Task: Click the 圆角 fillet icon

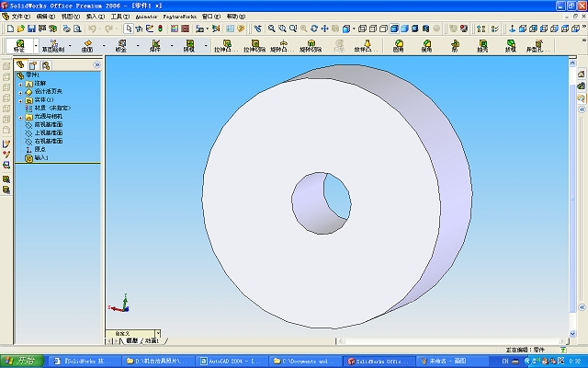Action: click(x=398, y=46)
